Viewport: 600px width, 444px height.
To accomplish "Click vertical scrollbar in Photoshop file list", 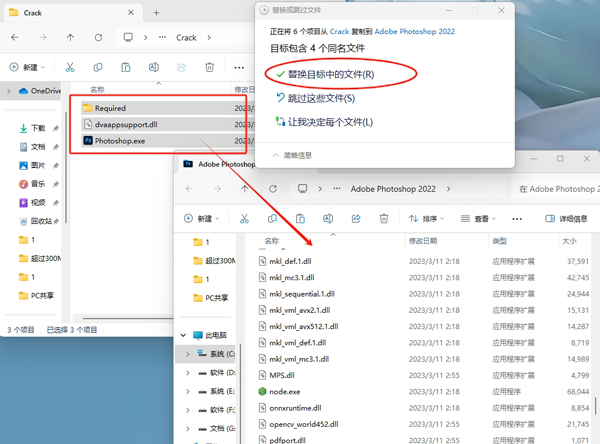I will point(595,406).
